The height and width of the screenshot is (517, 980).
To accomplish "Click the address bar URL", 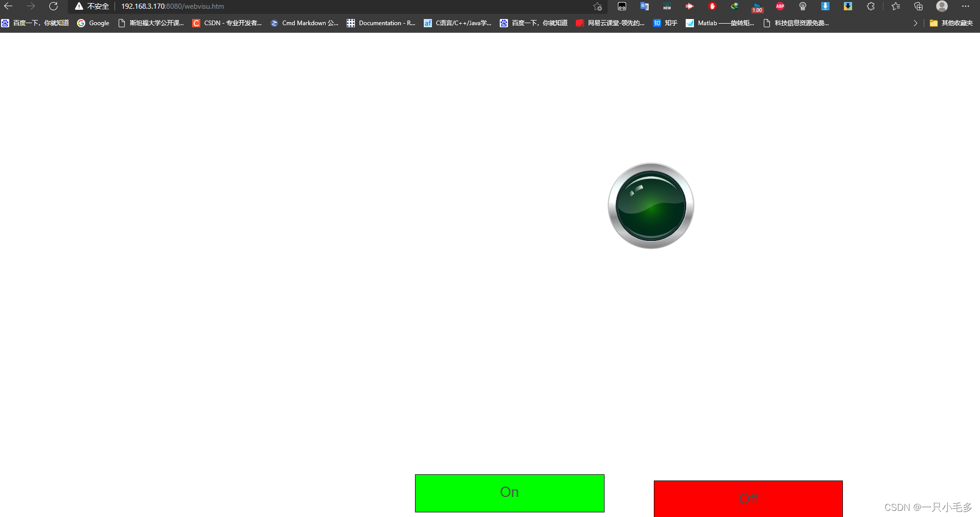I will (173, 6).
